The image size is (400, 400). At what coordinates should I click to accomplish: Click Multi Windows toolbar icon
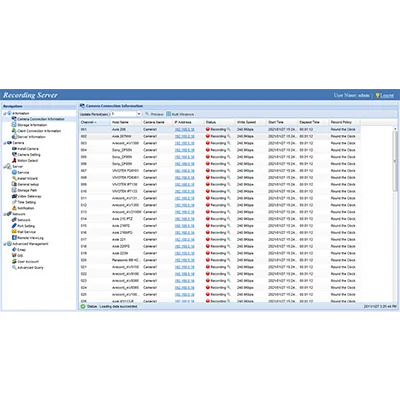pos(169,114)
